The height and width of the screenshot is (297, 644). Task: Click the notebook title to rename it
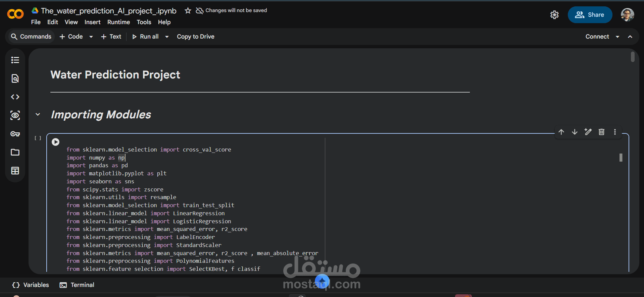(109, 11)
